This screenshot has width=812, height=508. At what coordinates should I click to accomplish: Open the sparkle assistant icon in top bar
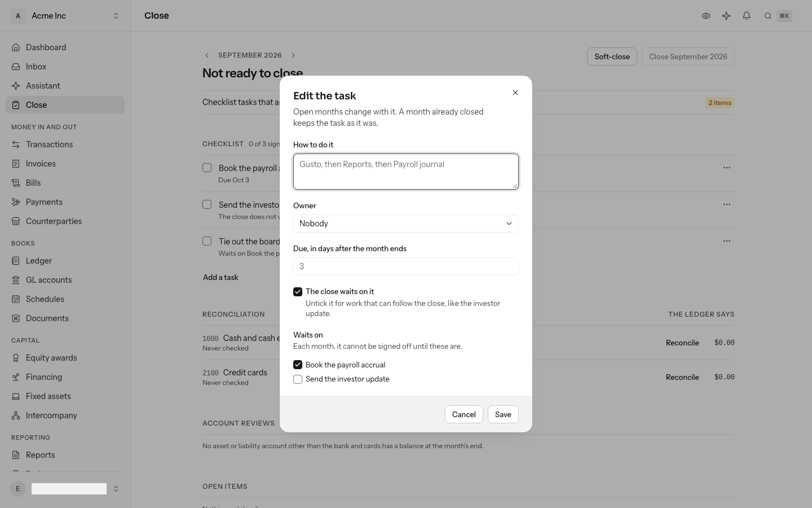click(726, 16)
